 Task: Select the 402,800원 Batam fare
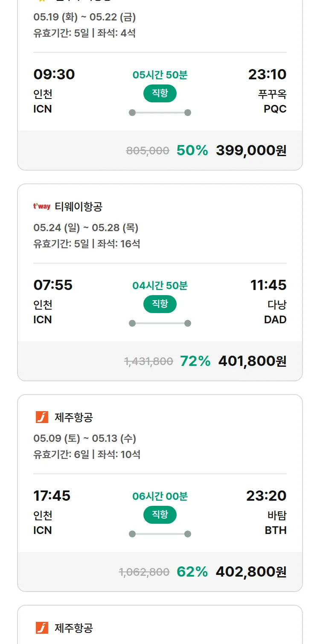[251, 572]
